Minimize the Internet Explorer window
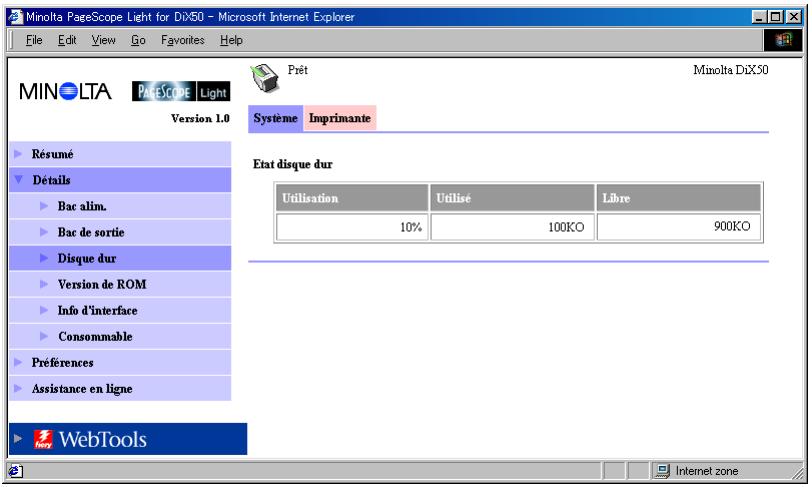812x487 pixels. (x=759, y=17)
